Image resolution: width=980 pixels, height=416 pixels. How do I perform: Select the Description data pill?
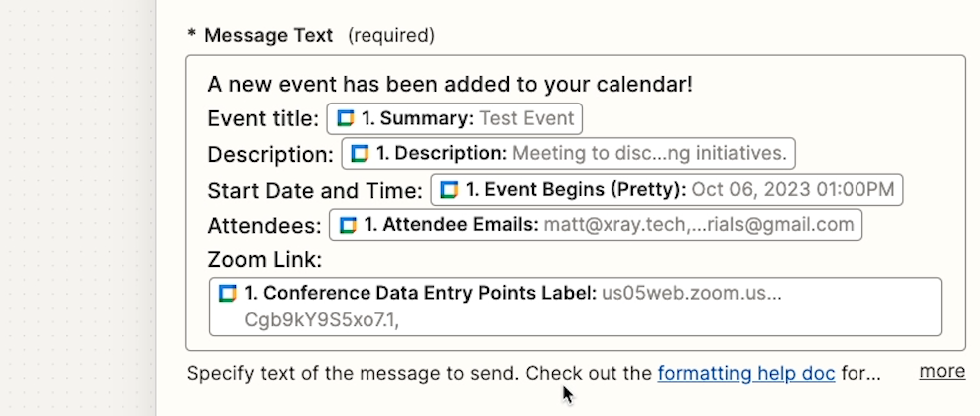point(568,153)
